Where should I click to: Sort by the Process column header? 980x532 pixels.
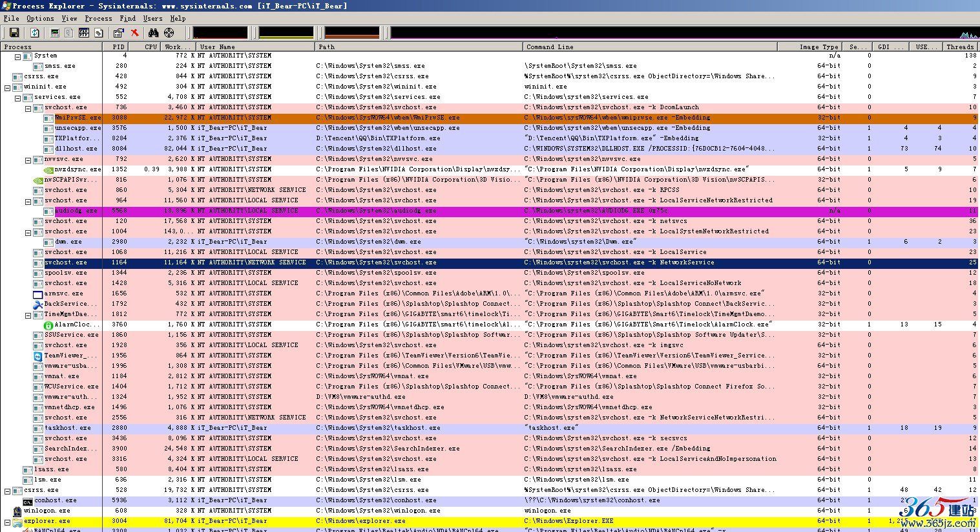[x=51, y=47]
